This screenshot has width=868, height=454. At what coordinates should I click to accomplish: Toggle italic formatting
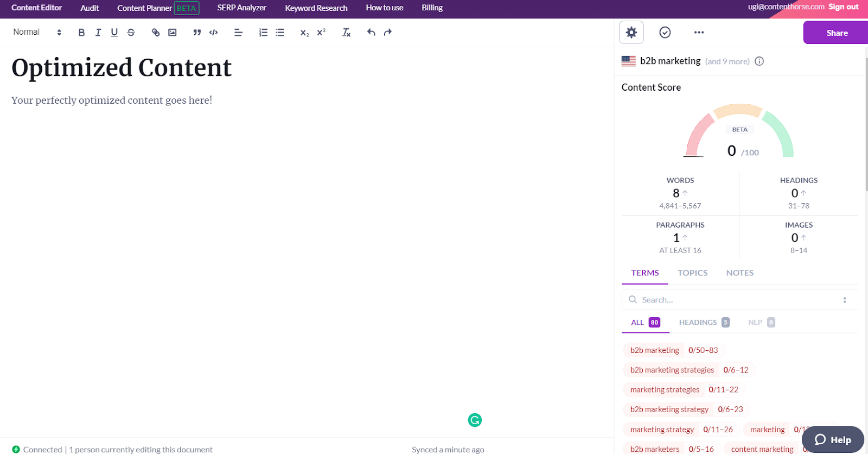(x=98, y=33)
